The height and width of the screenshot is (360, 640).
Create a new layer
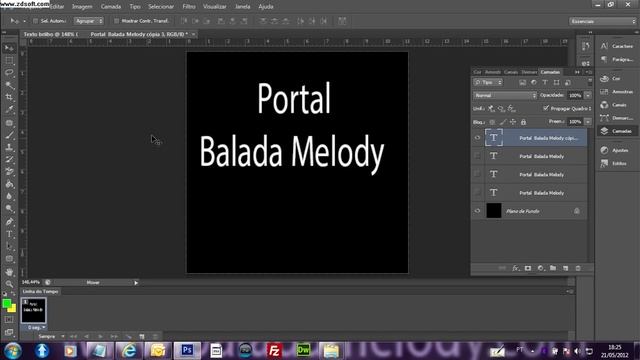click(565, 268)
